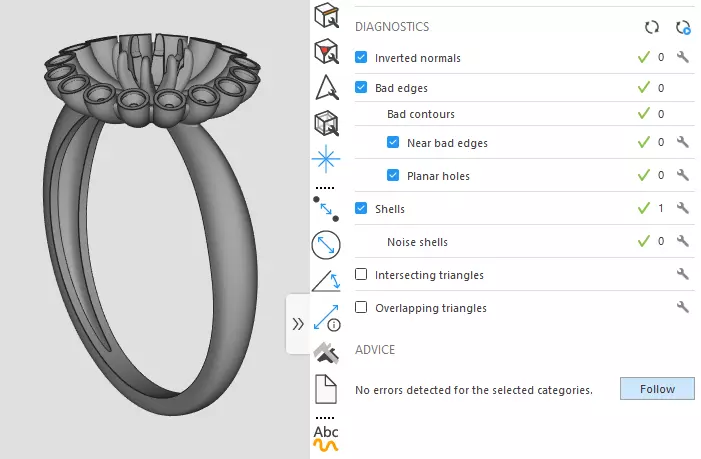Select the circle diameter measurement tool
Viewport: 701px width, 459px height.
pyautogui.click(x=327, y=244)
